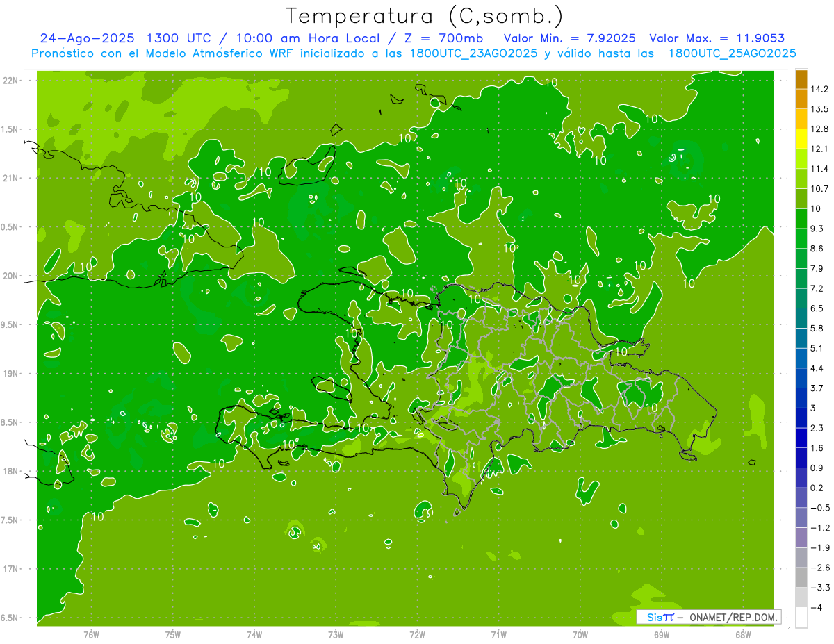The image size is (834, 644).
Task: Click the "71W" longitude axis label
Action: 498,635
